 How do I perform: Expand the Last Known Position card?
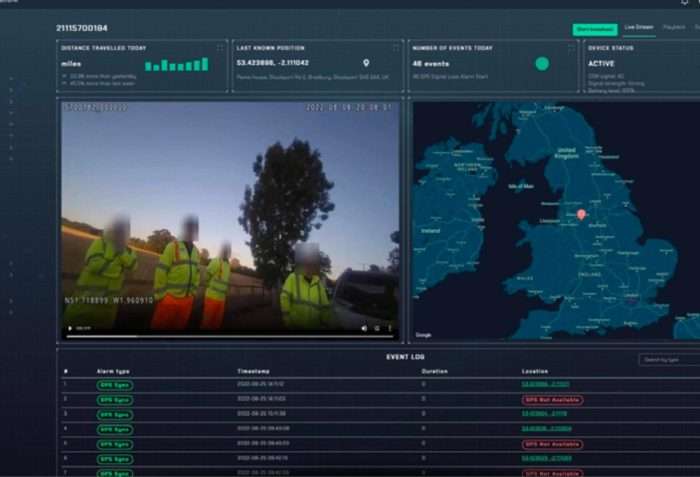(396, 47)
